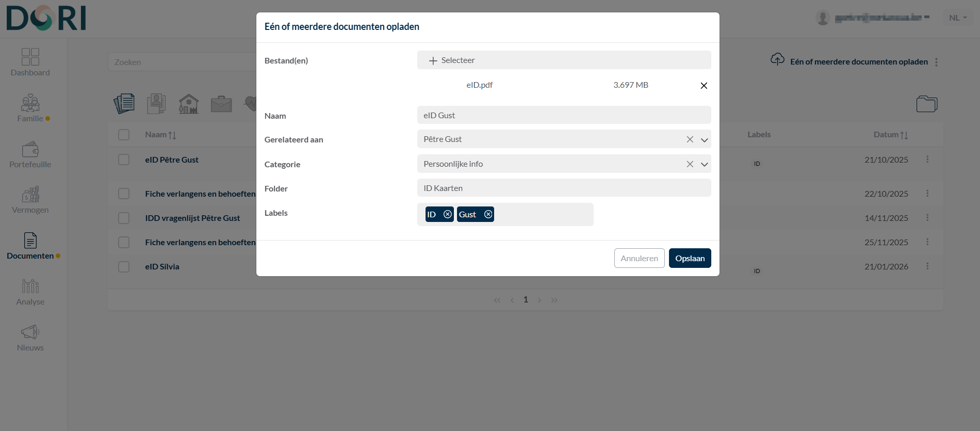This screenshot has height=431, width=980.
Task: Check the eID Silvia row checkbox
Action: point(124,267)
